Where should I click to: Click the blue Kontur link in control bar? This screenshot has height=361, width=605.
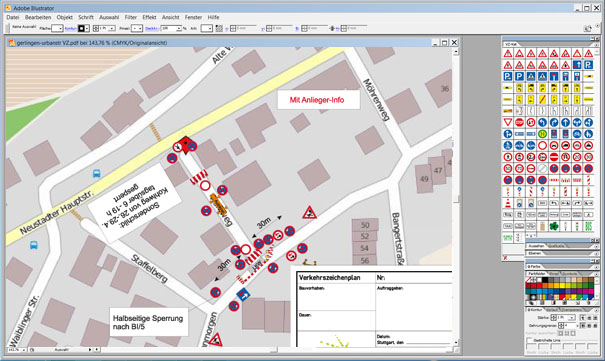(x=71, y=28)
